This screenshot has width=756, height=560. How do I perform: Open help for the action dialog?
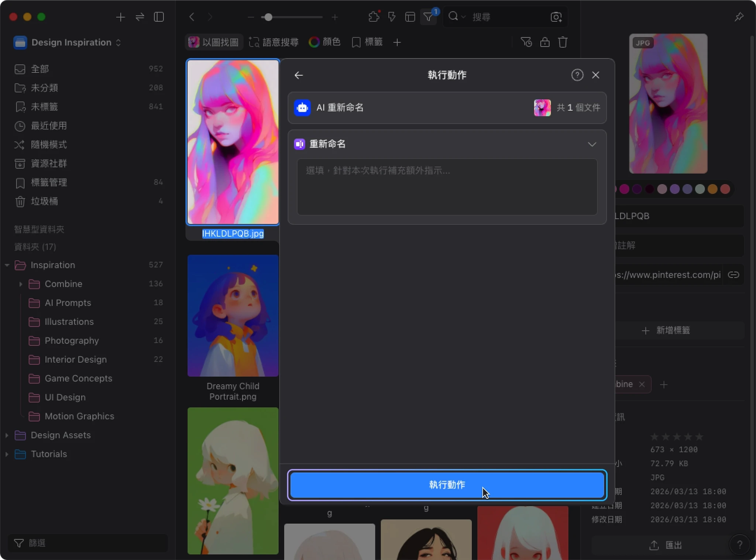[577, 75]
